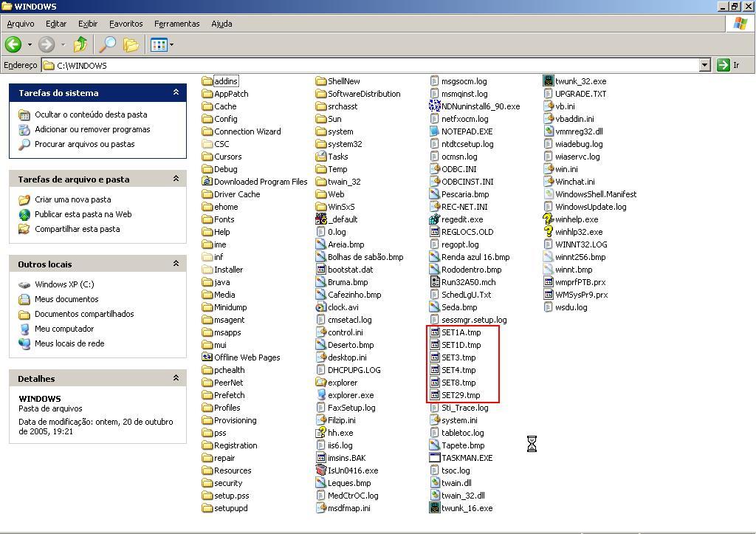
Task: Open the Exibir menu
Action: point(88,24)
